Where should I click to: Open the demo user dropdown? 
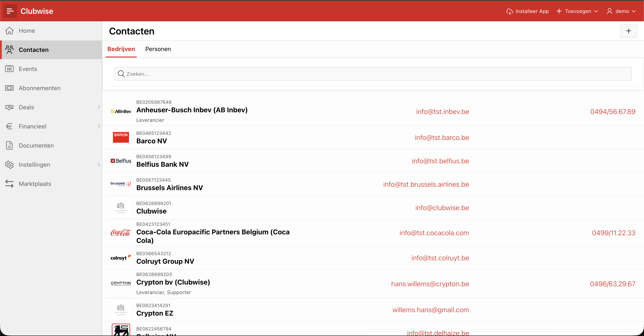tap(621, 11)
